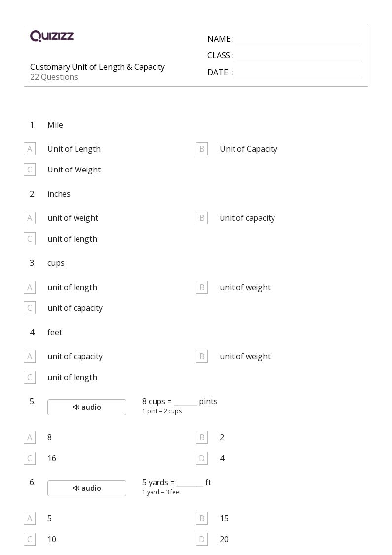The height and width of the screenshot is (555, 392).
Task: Select answer A, 8, for question 5
Action: pos(30,437)
